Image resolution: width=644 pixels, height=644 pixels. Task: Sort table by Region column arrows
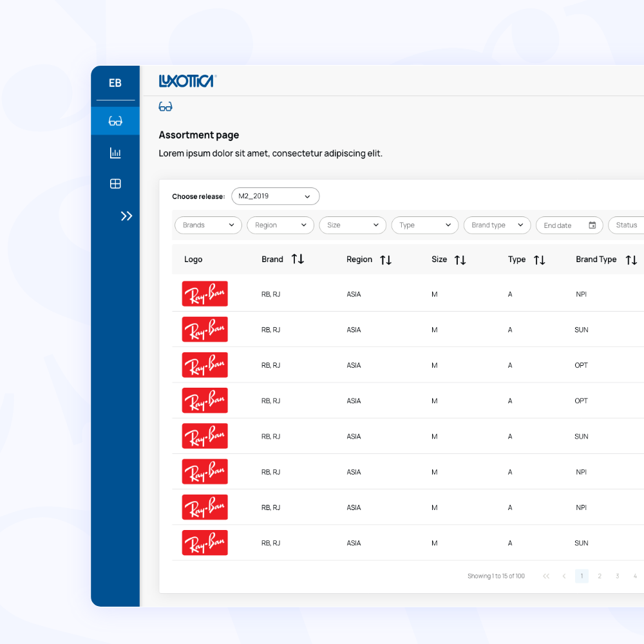tap(386, 260)
